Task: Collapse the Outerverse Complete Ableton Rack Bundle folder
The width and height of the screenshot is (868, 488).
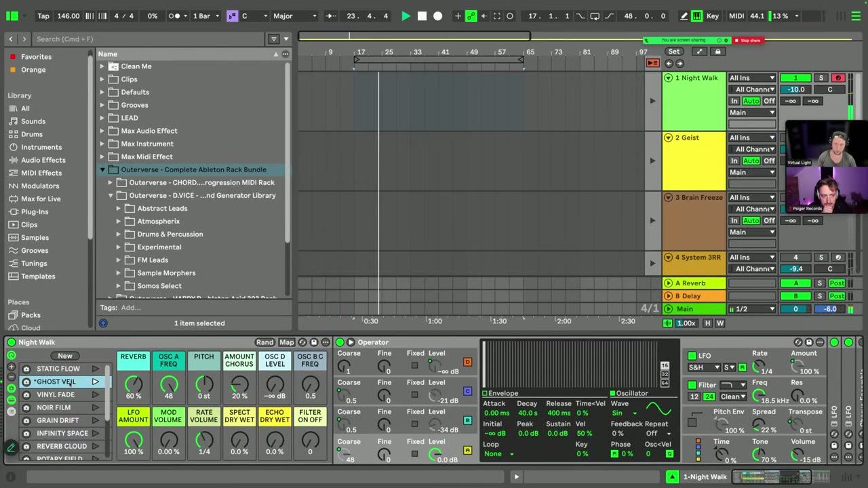Action: (102, 169)
